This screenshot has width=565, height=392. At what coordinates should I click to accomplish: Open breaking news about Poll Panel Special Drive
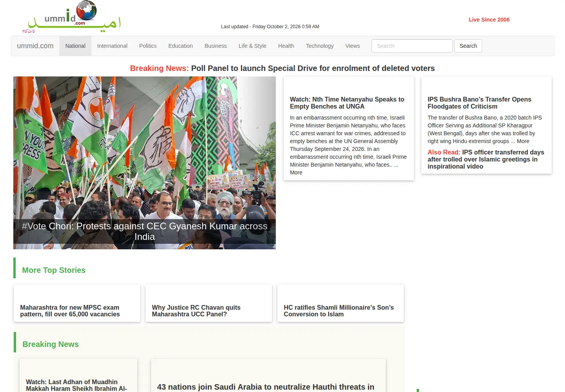pos(313,68)
